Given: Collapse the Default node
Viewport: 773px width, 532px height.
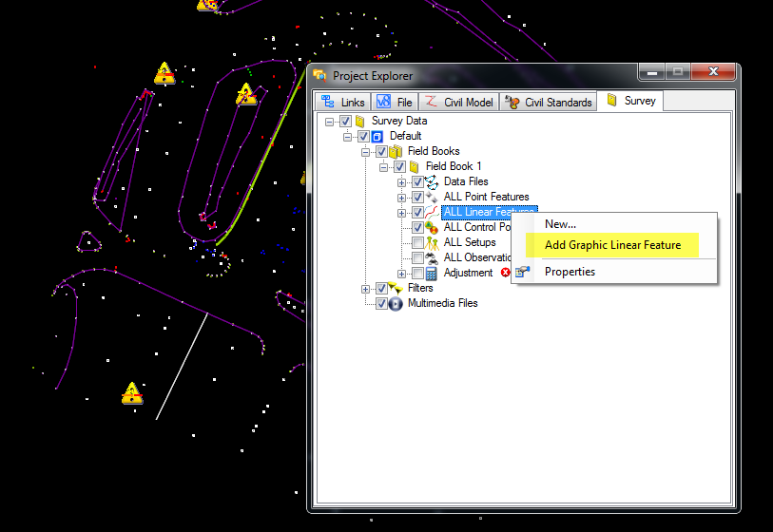Looking at the screenshot, I should (x=348, y=137).
